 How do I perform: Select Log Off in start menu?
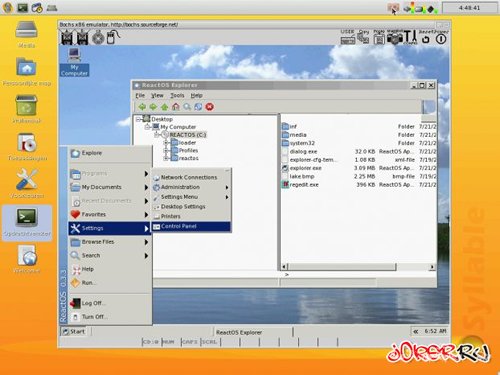click(x=110, y=303)
